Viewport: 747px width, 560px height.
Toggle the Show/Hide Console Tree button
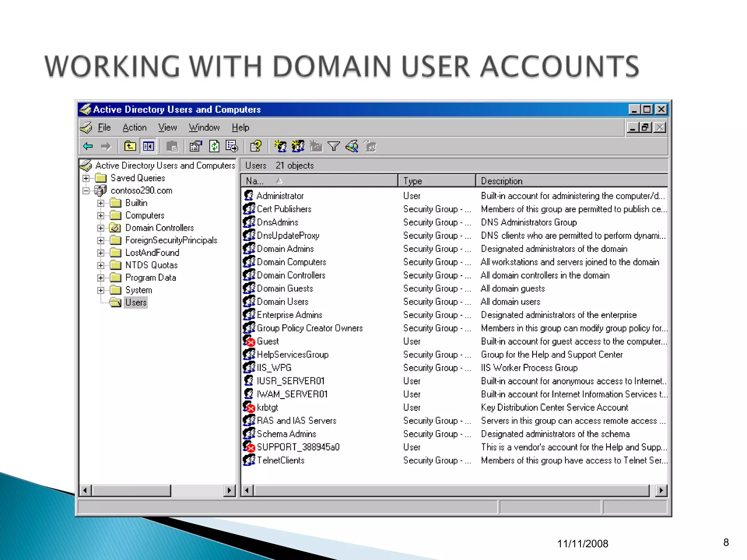(x=148, y=147)
